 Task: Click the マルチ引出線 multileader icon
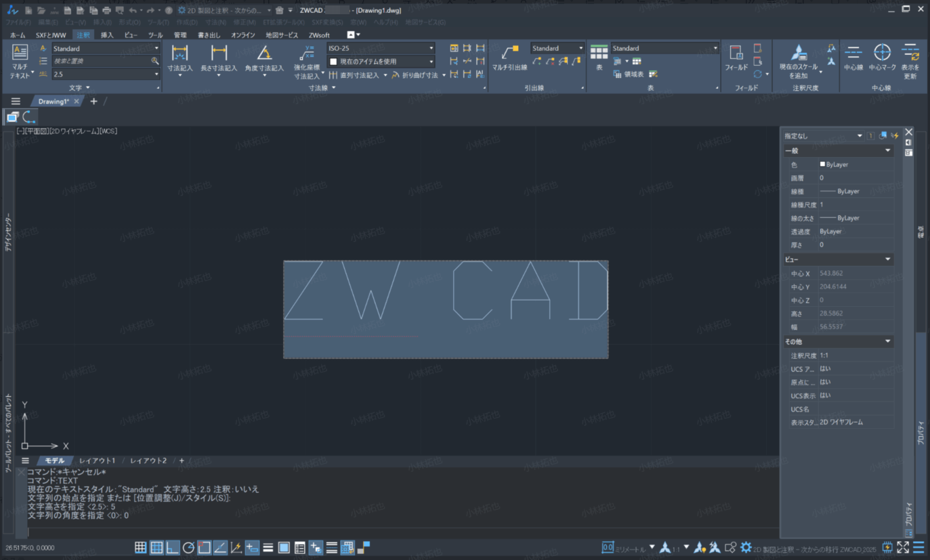tap(509, 53)
